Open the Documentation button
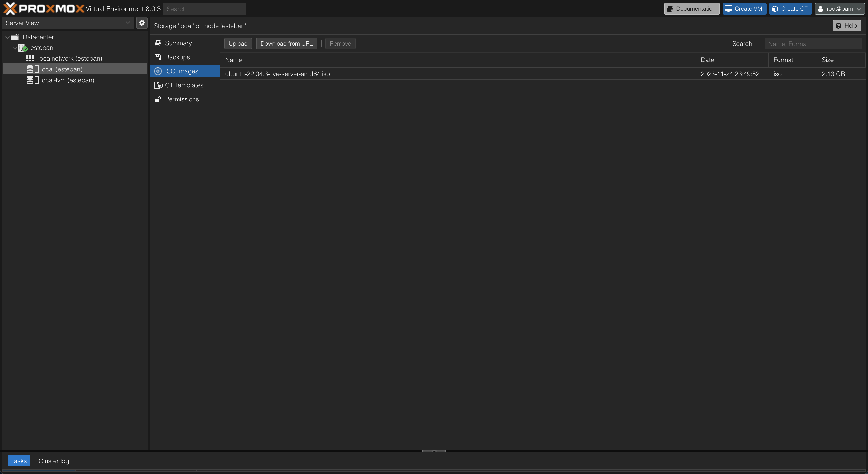This screenshot has width=868, height=474. point(691,9)
